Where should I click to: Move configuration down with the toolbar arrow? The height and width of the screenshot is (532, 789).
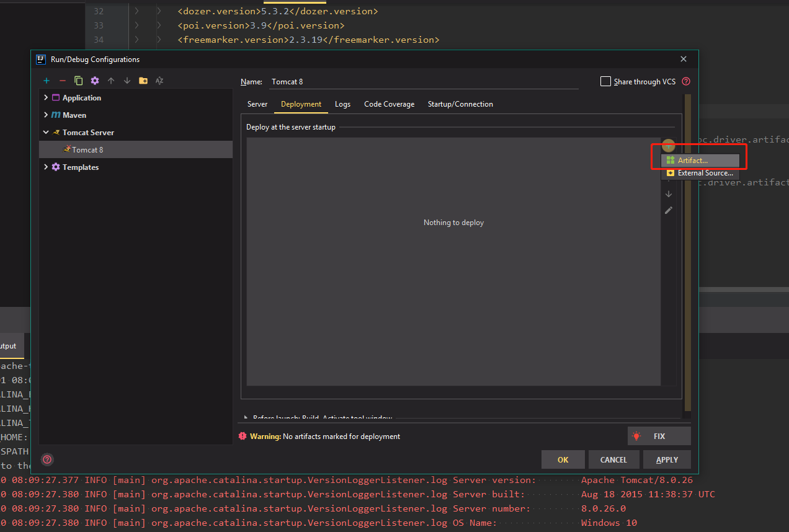pyautogui.click(x=127, y=81)
